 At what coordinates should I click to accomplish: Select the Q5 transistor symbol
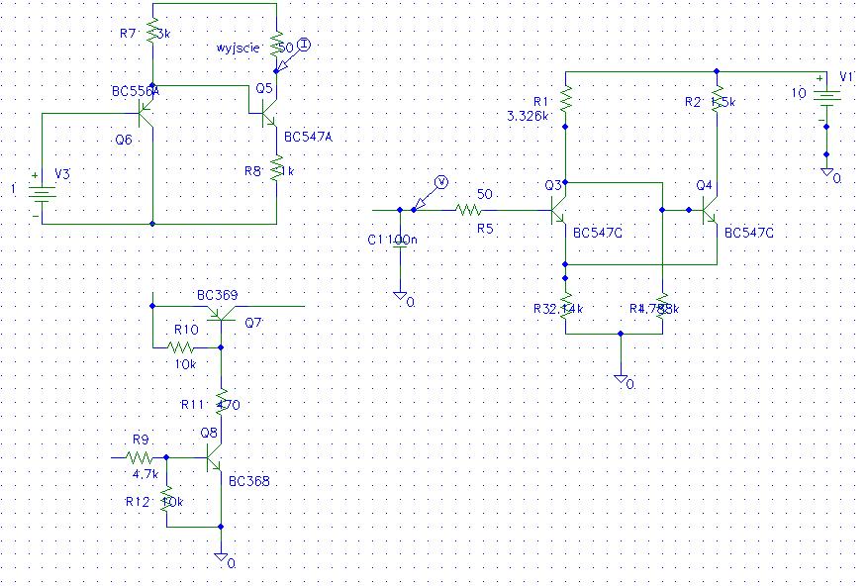tap(269, 114)
